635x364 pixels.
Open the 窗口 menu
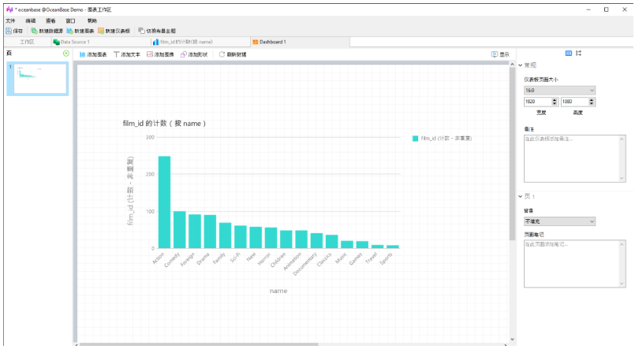[70, 20]
